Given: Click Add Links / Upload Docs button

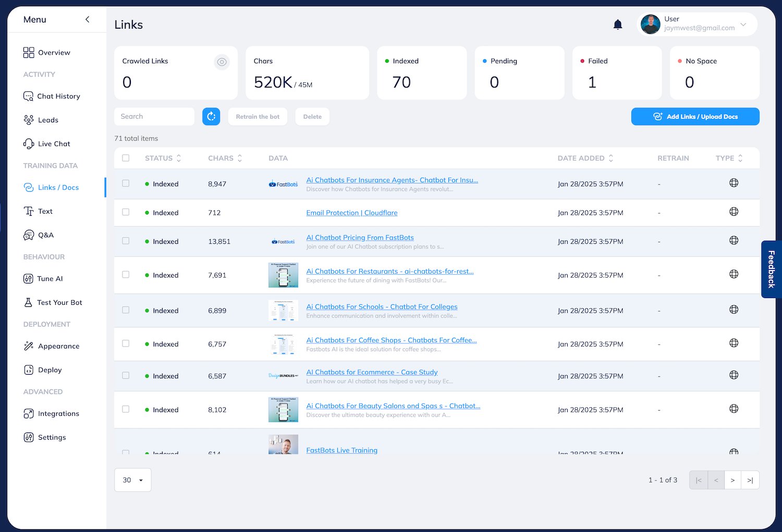Looking at the screenshot, I should tap(695, 117).
